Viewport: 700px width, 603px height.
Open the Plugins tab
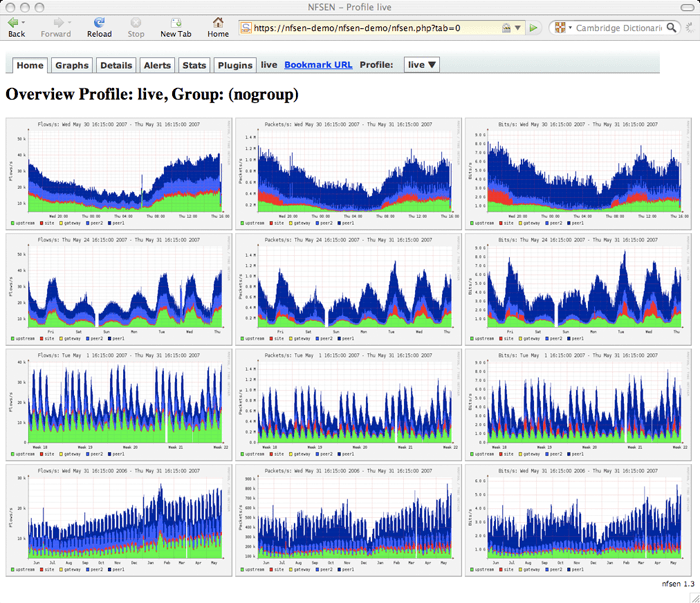[235, 65]
